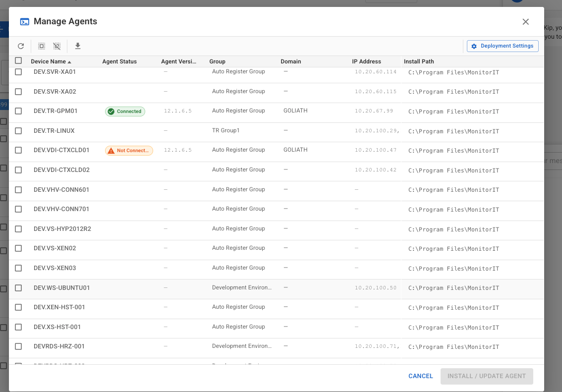Check the DEV.VHV-CONN601 row checkbox
This screenshot has width=562, height=392.
tap(18, 189)
